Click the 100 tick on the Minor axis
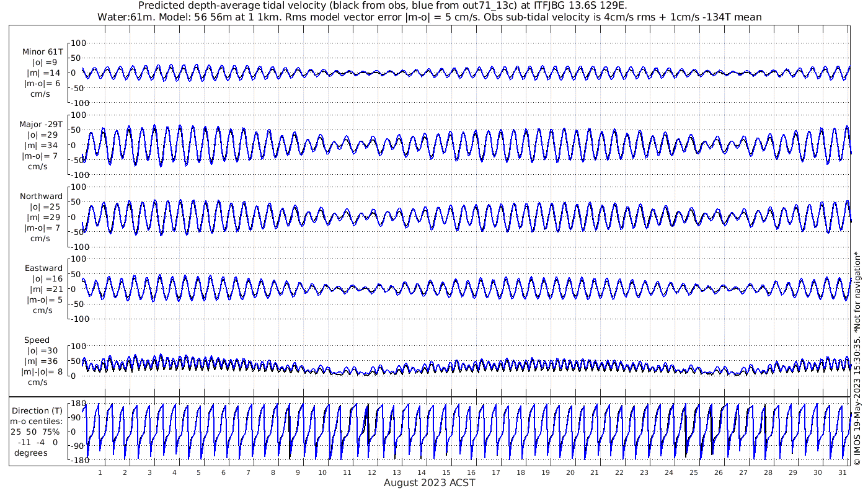The image size is (868, 496). [79, 43]
